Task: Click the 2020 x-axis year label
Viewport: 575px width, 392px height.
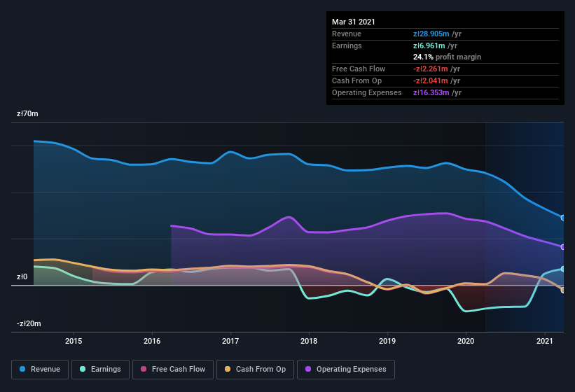Action: [466, 341]
